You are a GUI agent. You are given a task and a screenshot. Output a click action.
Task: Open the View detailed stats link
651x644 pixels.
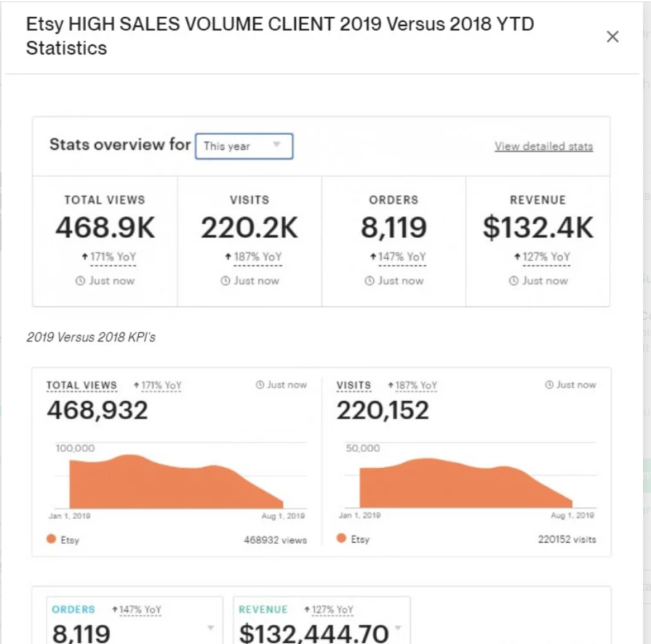(x=543, y=146)
